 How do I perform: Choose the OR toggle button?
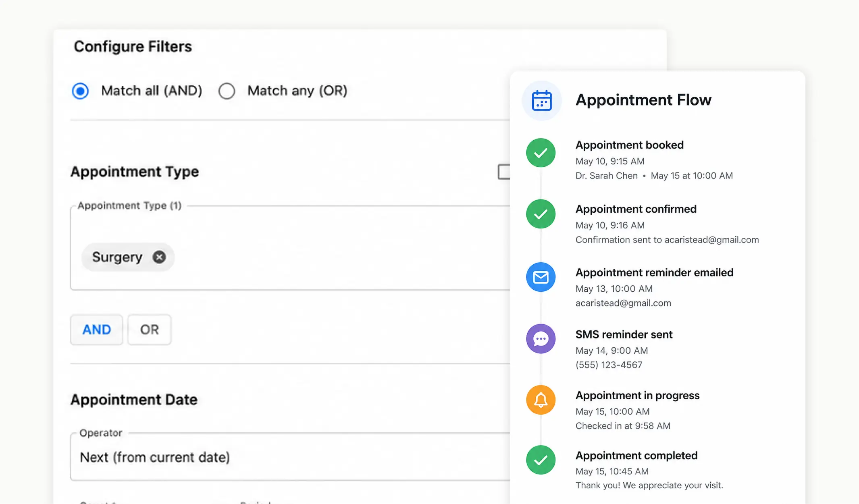pos(150,330)
